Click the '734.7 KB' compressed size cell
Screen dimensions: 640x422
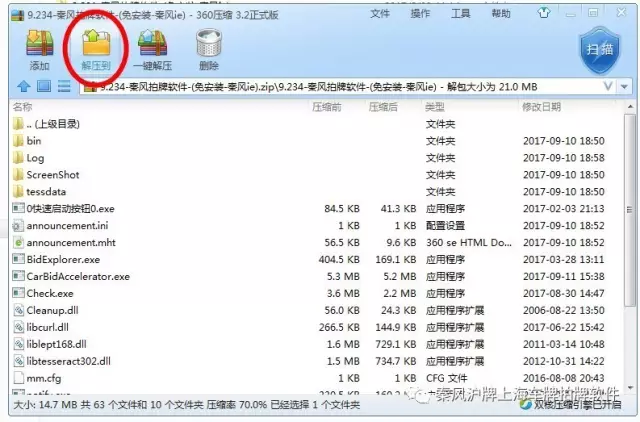point(396,361)
